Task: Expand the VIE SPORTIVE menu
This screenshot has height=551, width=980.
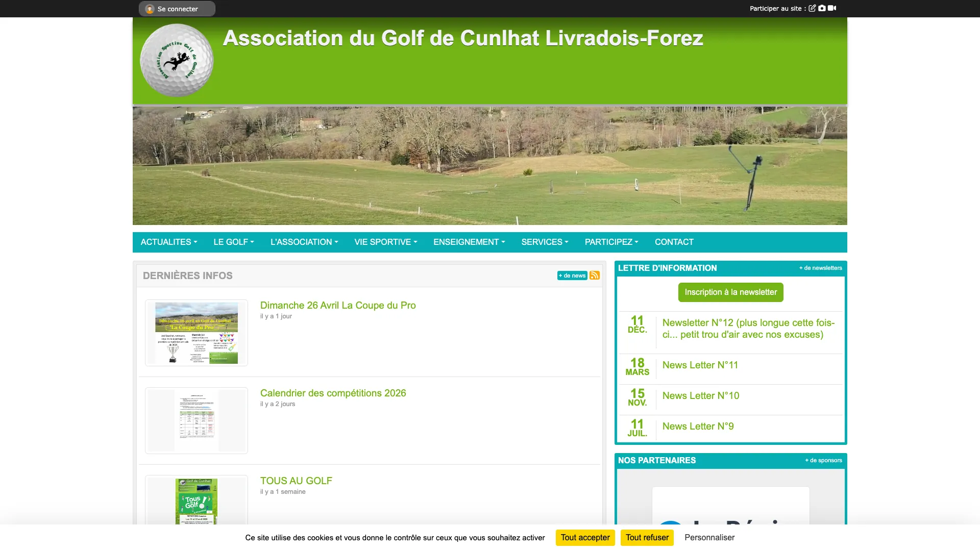Action: (385, 242)
